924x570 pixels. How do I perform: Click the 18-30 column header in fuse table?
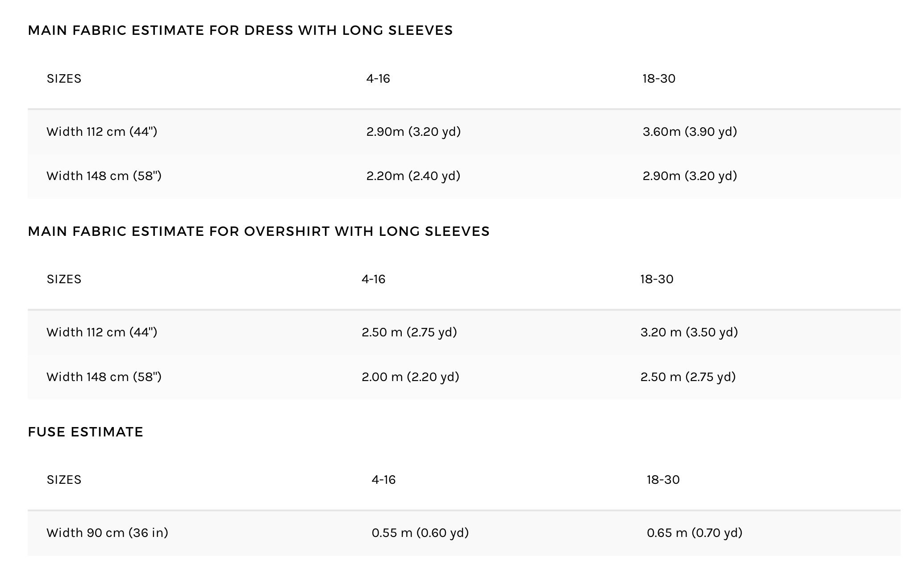663,480
